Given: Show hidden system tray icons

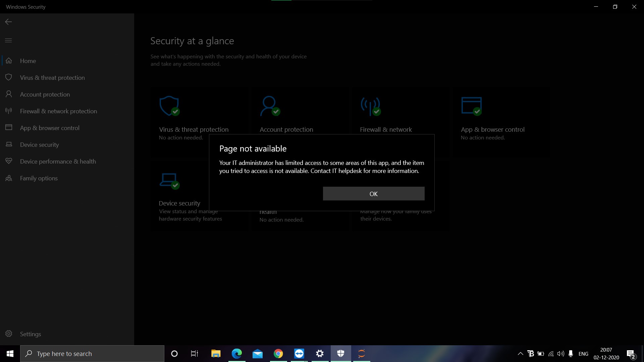Looking at the screenshot, I should coord(520,354).
